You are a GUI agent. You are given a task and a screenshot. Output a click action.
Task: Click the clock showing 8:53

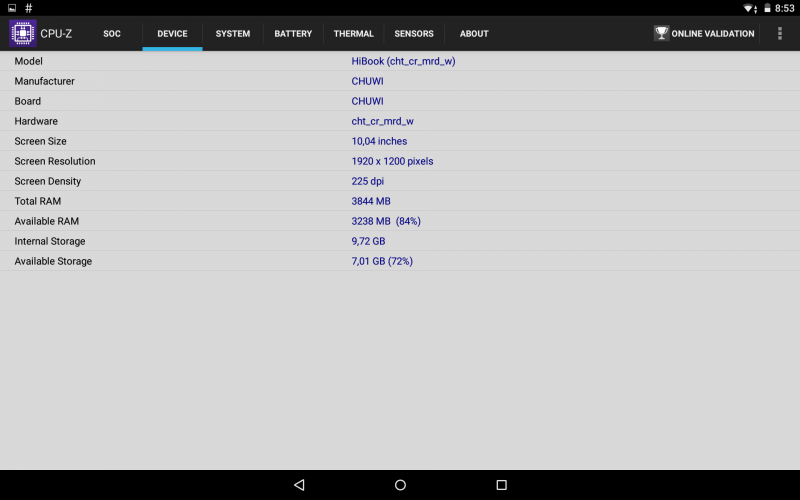[785, 8]
